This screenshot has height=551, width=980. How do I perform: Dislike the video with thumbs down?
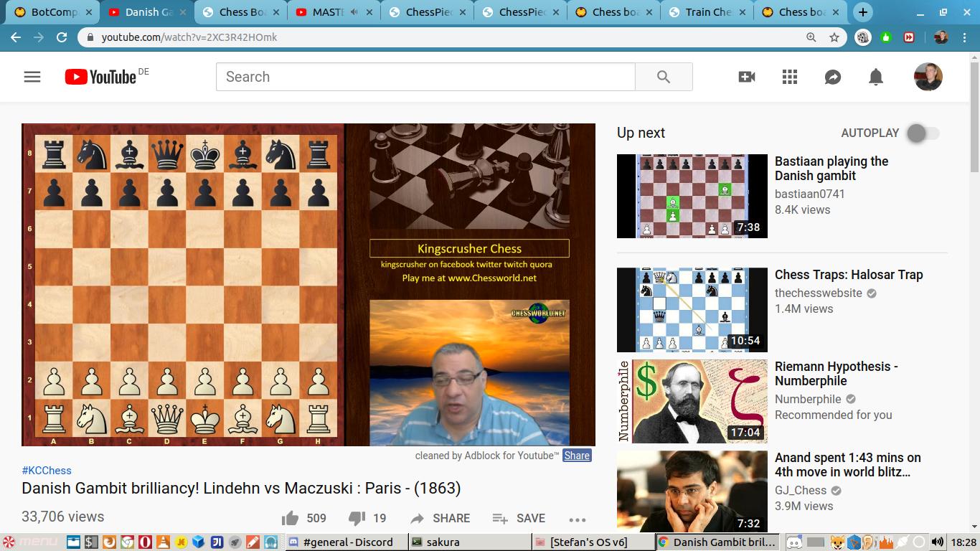point(357,518)
